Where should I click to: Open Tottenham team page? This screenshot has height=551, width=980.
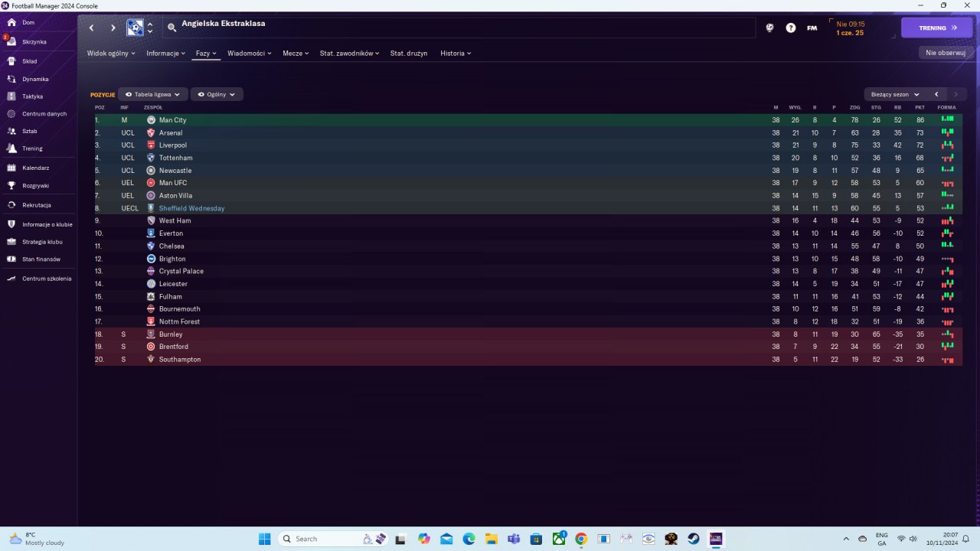point(175,158)
